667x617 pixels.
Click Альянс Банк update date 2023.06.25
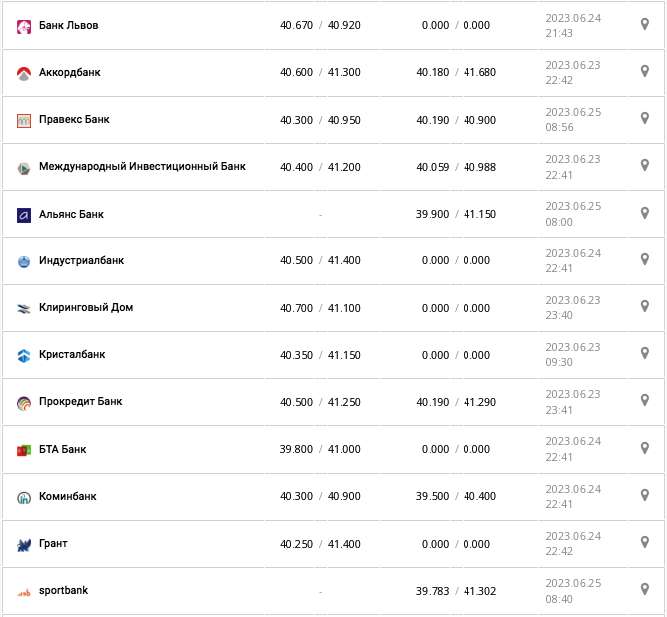tap(573, 206)
